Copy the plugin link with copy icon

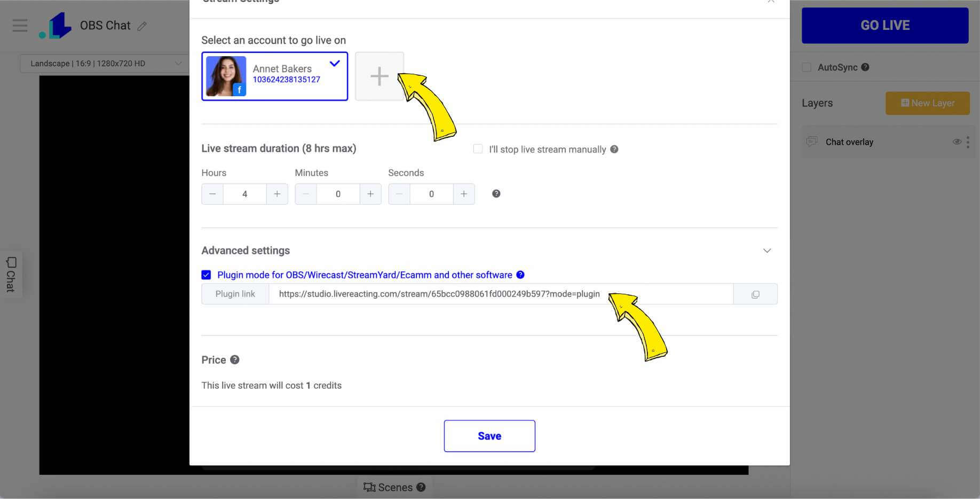tap(755, 294)
